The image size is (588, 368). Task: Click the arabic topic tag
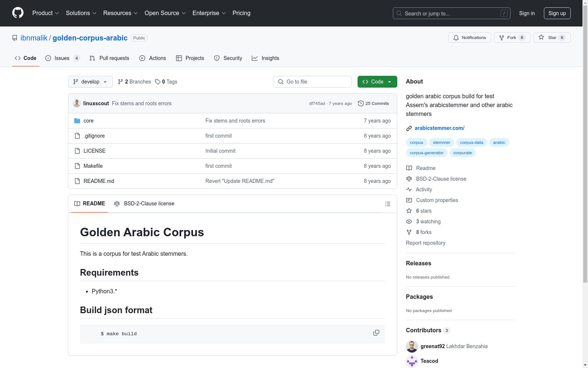click(x=499, y=142)
